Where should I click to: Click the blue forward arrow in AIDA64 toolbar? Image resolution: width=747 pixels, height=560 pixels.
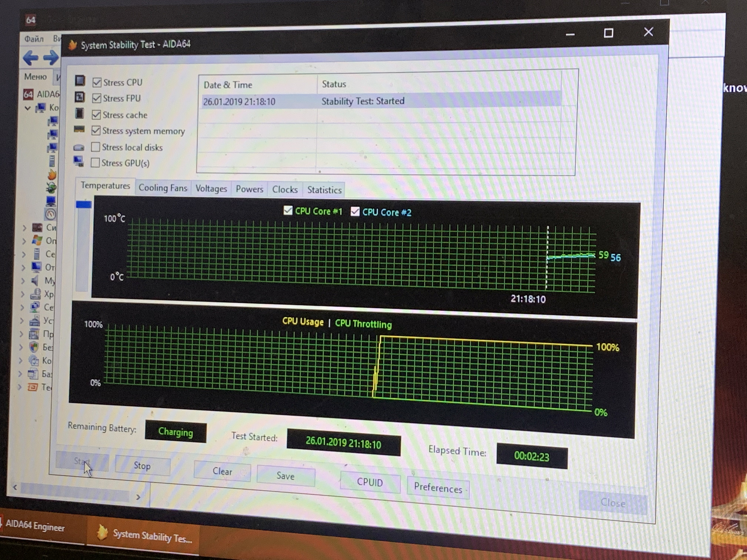50,57
